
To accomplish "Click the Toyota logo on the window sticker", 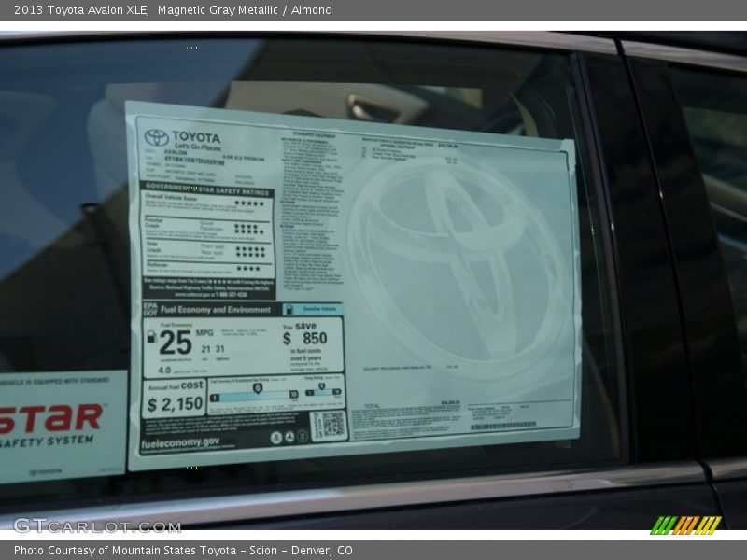I will (156, 138).
